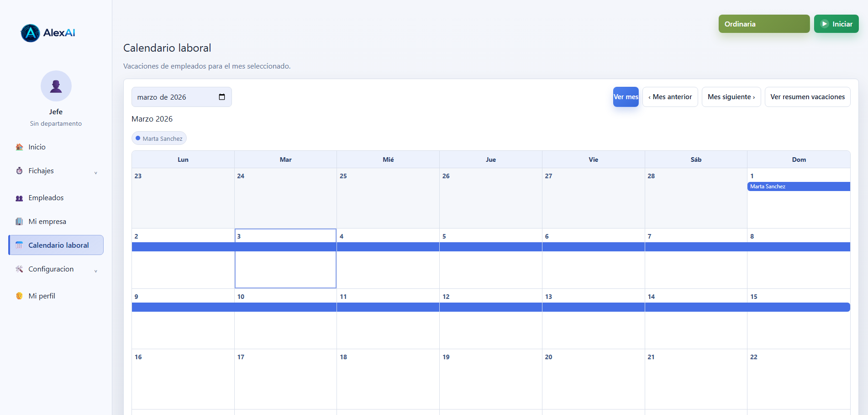
Task: Expand the Fichajes submenu chevron
Action: coord(96,173)
